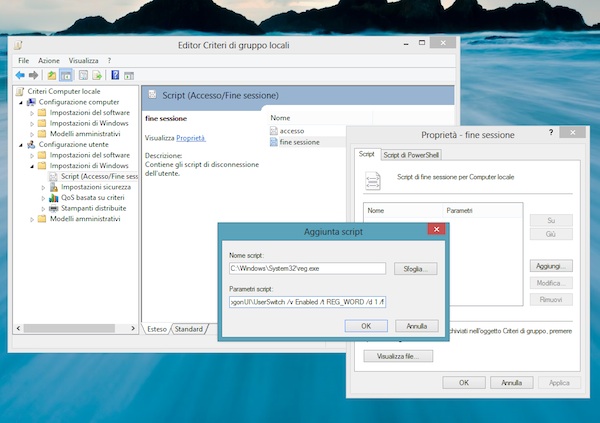This screenshot has height=423, width=600.
Task: Open 'QoS basata su criteri' node
Action: pyautogui.click(x=92, y=198)
